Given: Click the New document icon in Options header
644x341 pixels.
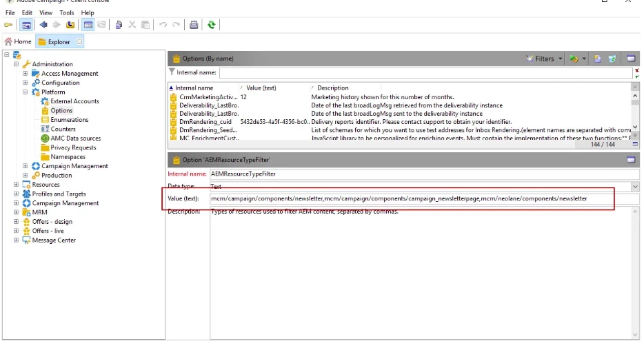Looking at the screenshot, I should (598, 59).
